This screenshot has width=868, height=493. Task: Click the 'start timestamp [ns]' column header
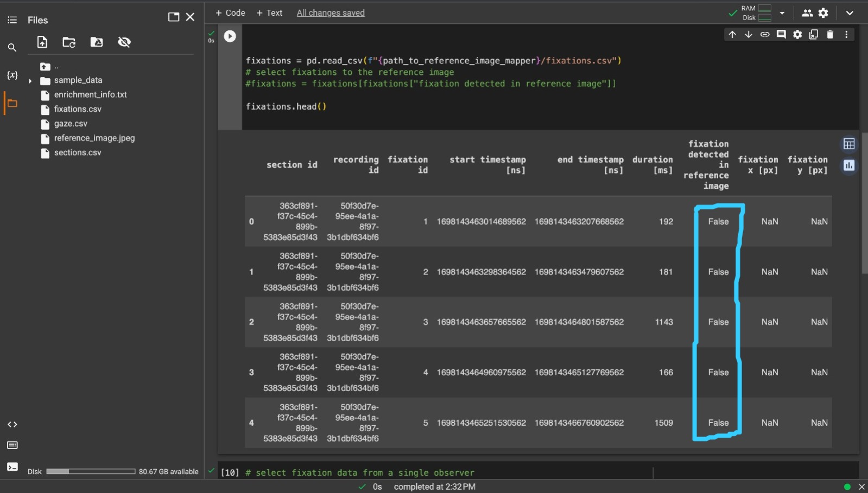pos(487,165)
